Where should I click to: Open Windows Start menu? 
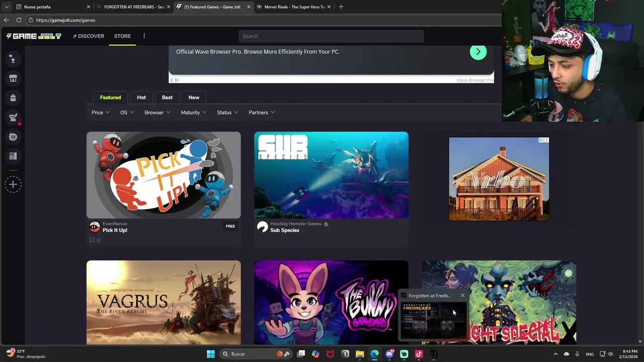tap(211, 354)
